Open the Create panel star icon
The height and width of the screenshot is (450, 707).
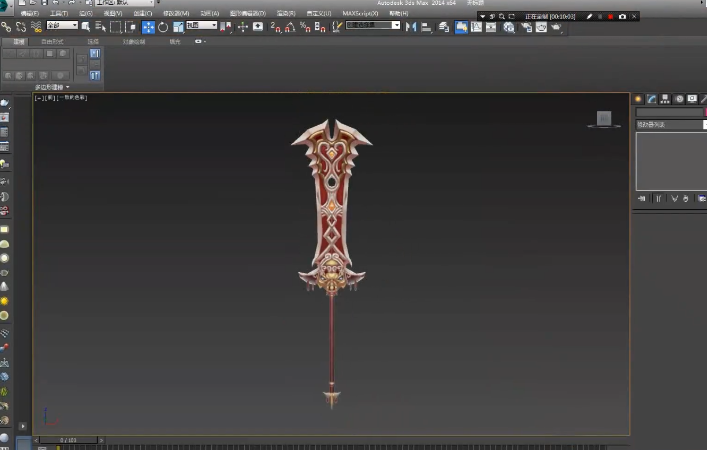638,99
